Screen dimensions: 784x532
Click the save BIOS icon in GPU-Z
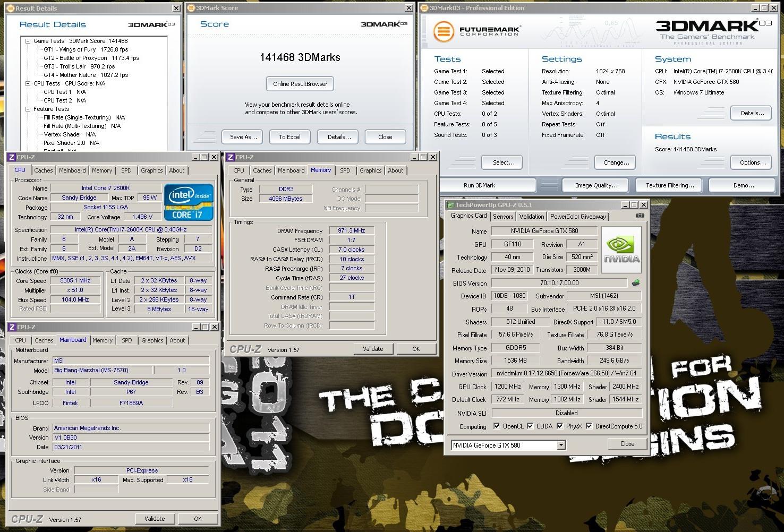click(635, 283)
